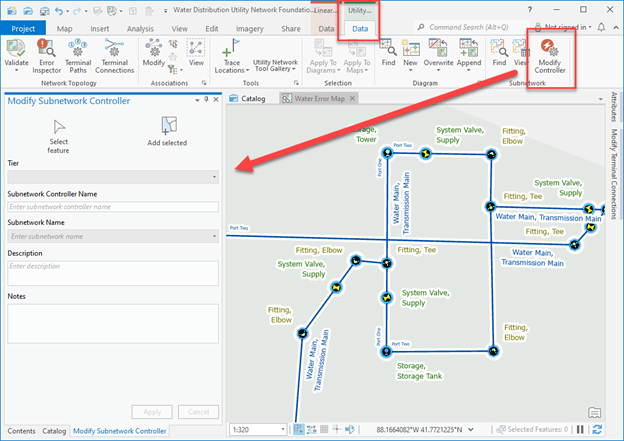Click Selected Features zoom icon in status bar

click(x=501, y=429)
